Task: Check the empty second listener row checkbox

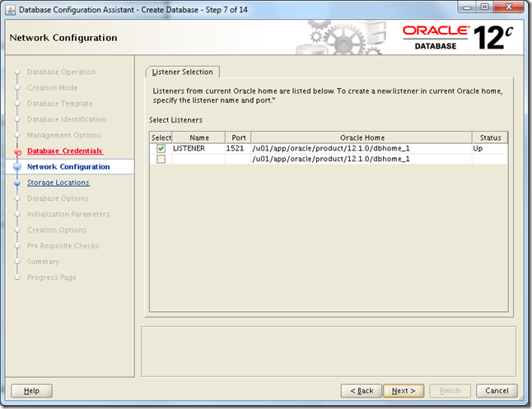Action: click(x=161, y=159)
